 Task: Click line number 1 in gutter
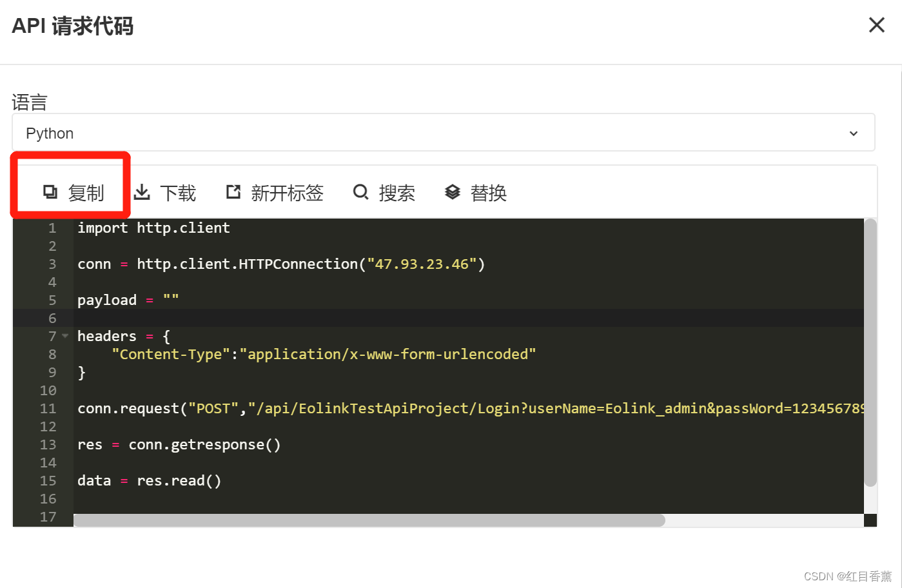click(x=52, y=228)
